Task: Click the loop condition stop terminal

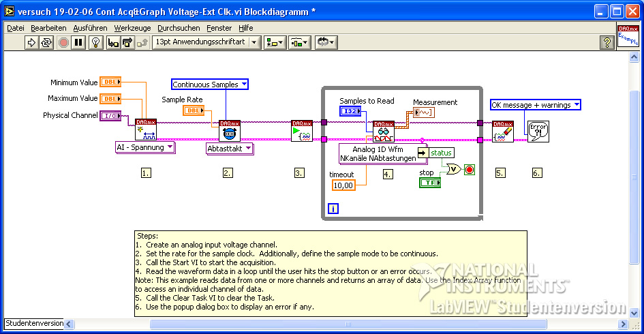Action: tap(470, 170)
